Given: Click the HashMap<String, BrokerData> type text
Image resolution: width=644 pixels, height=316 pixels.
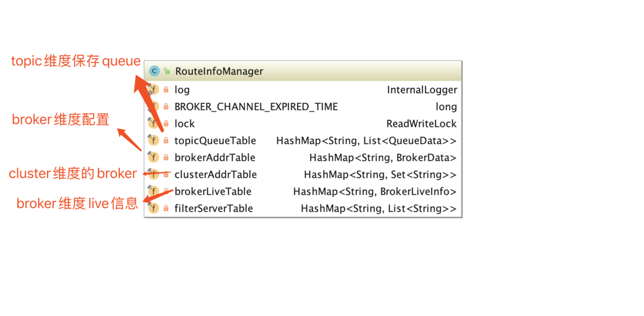Looking at the screenshot, I should [382, 157].
